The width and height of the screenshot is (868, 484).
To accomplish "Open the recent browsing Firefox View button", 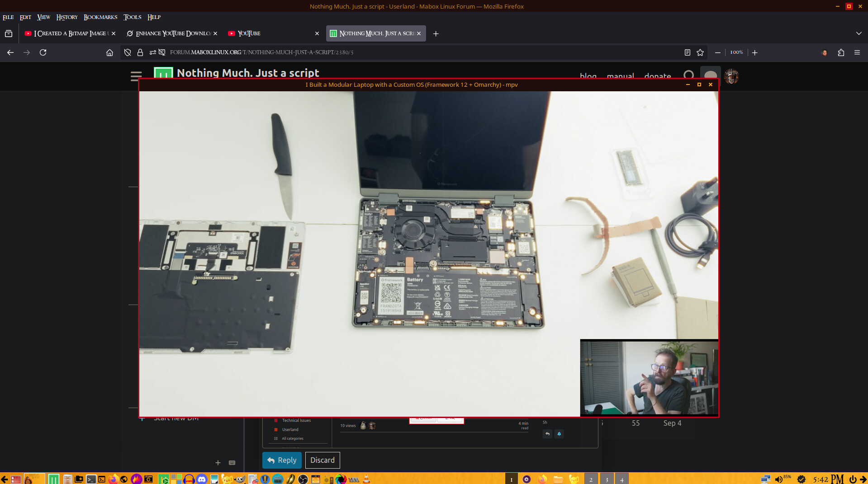I will click(x=9, y=33).
